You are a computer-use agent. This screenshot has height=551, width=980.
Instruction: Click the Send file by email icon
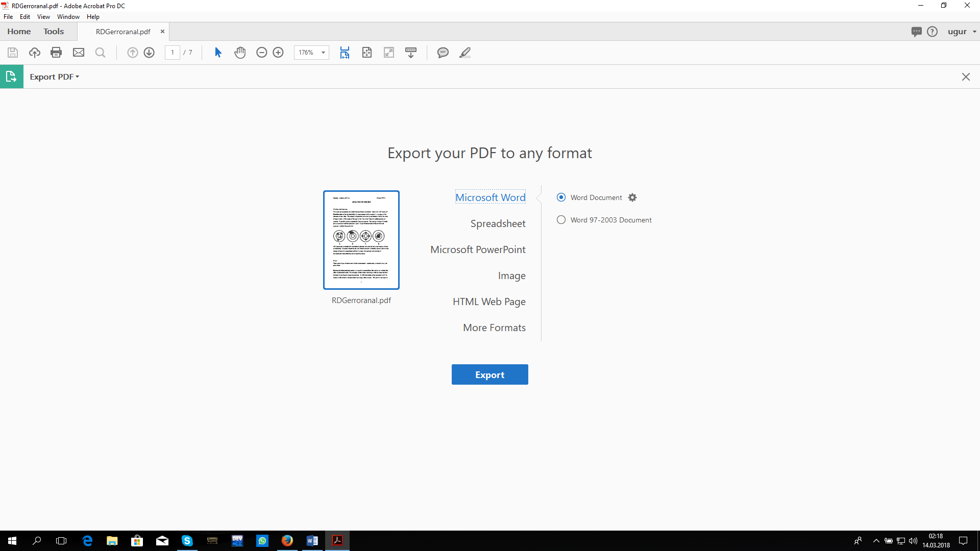pos(79,53)
